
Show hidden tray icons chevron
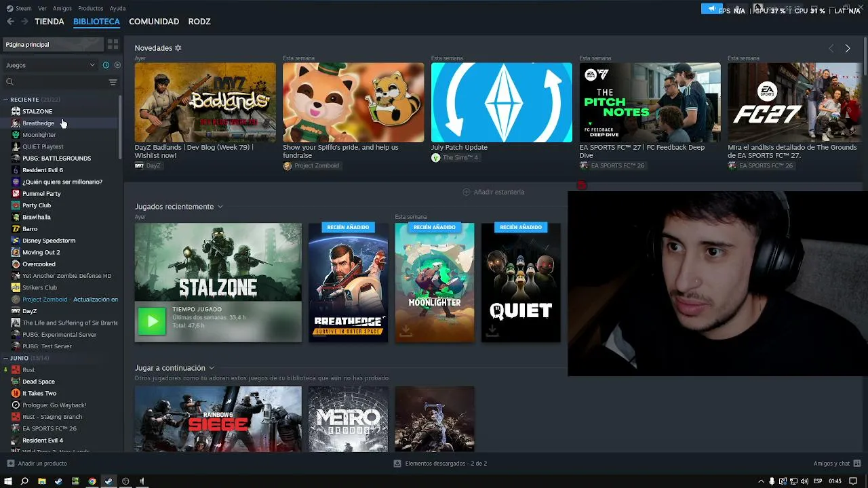(761, 481)
